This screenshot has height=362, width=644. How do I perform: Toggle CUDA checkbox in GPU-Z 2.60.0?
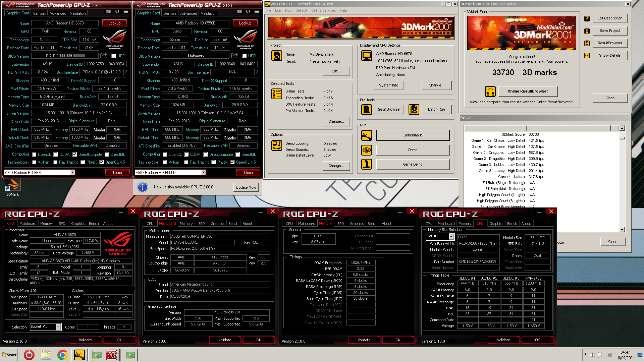(x=56, y=155)
